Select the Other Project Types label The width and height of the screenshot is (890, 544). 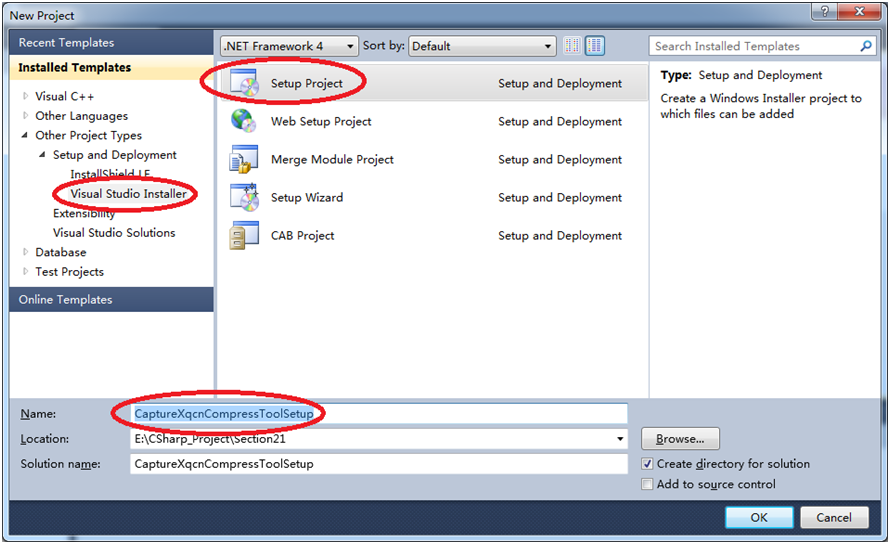pyautogui.click(x=89, y=135)
